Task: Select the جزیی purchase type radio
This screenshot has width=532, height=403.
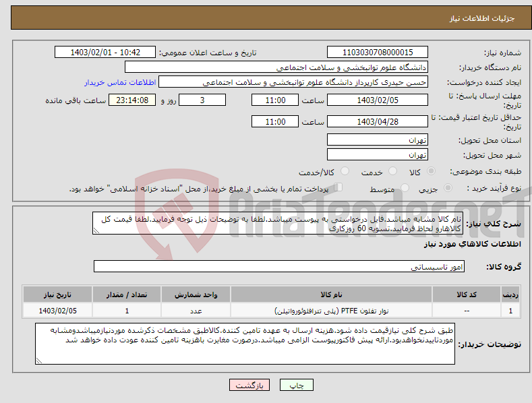Action: (x=448, y=187)
